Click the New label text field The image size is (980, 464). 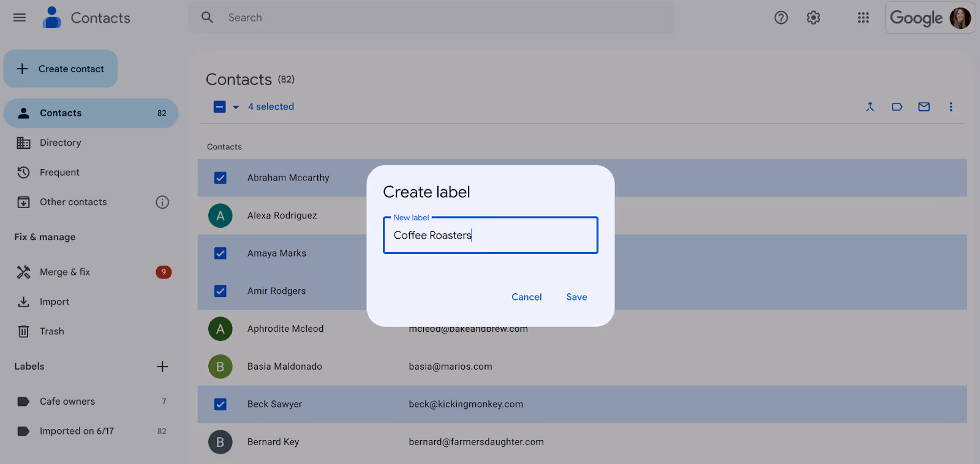pos(491,235)
